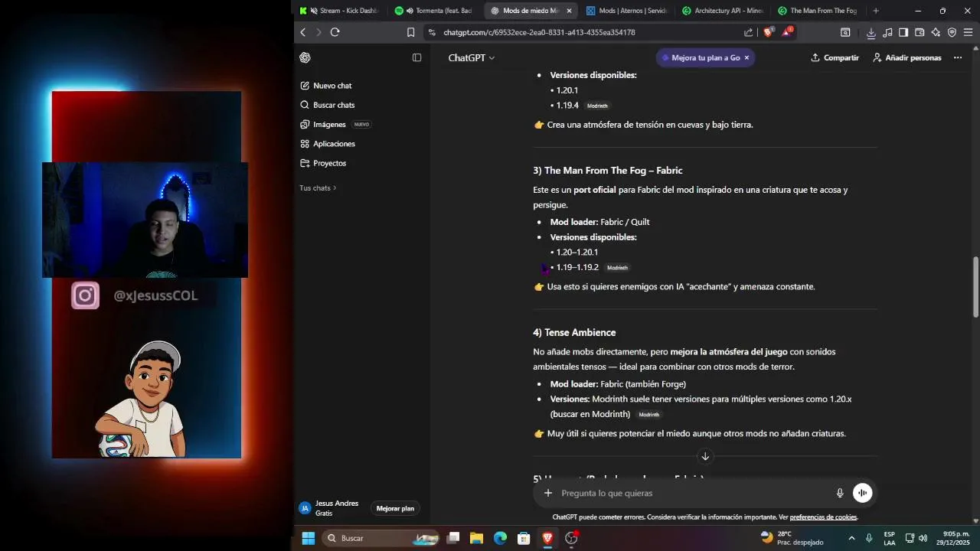Collapse the sidebar with the panel toggle icon

point(416,57)
